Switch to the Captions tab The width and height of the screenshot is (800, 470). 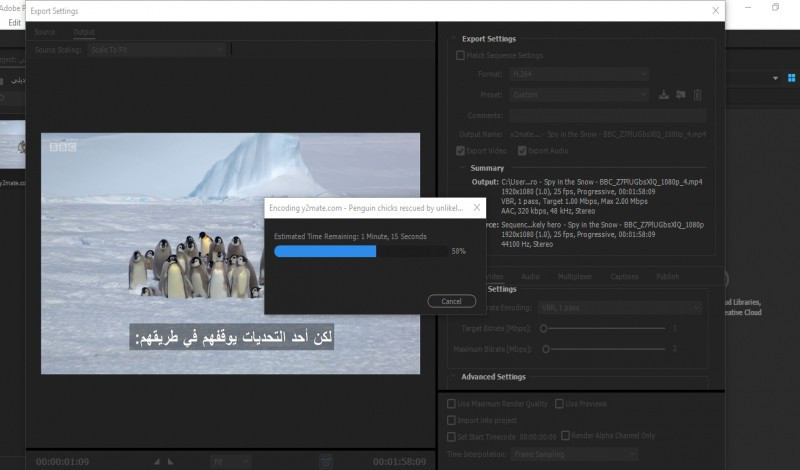(x=624, y=276)
